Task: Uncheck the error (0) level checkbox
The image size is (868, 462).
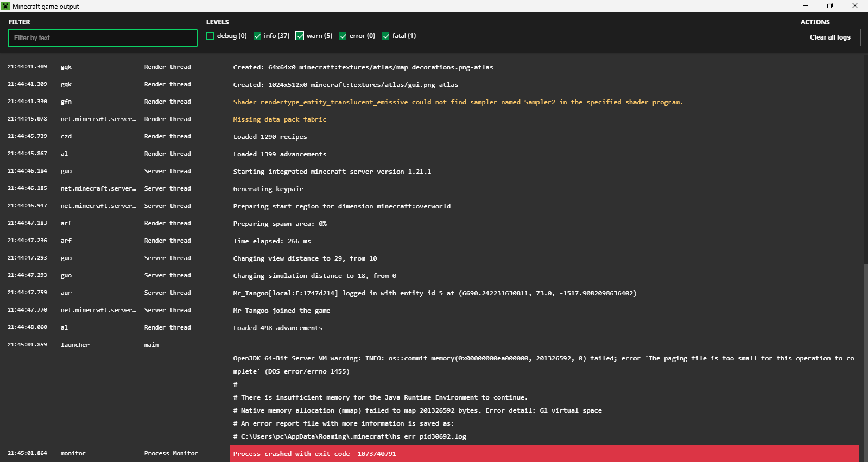Action: (343, 36)
